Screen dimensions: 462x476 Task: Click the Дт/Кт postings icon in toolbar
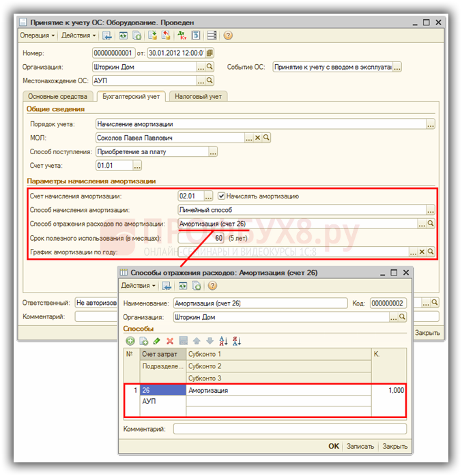pyautogui.click(x=180, y=35)
